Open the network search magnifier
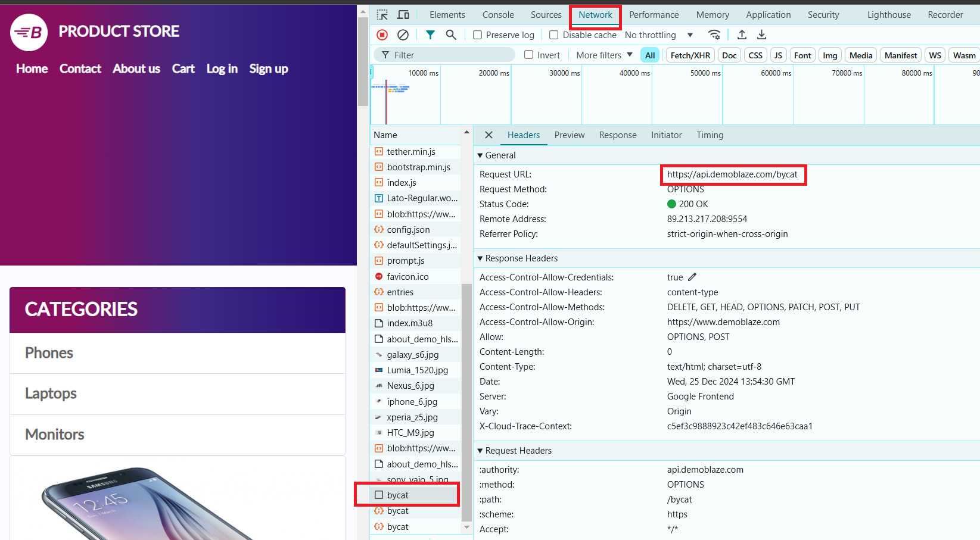The height and width of the screenshot is (540, 980). click(x=451, y=35)
